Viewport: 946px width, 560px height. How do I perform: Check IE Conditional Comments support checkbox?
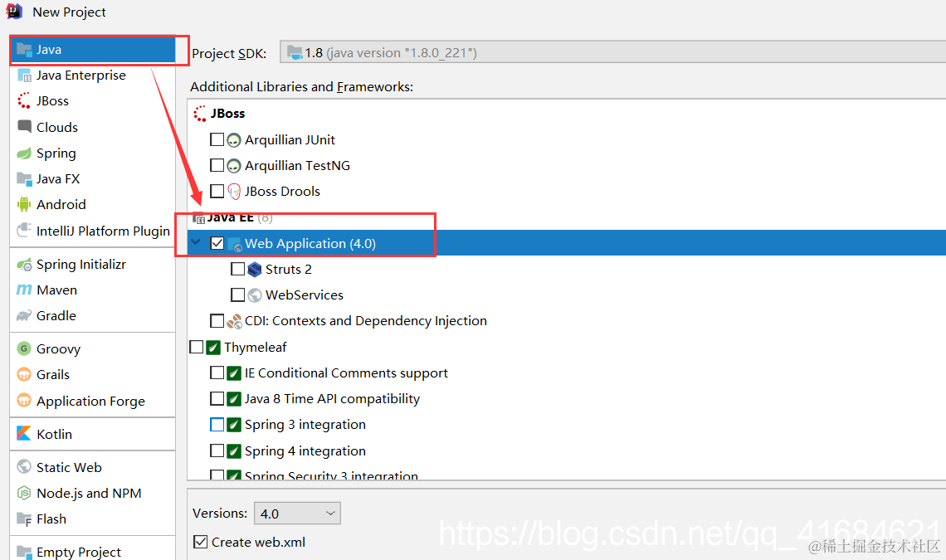tap(217, 373)
